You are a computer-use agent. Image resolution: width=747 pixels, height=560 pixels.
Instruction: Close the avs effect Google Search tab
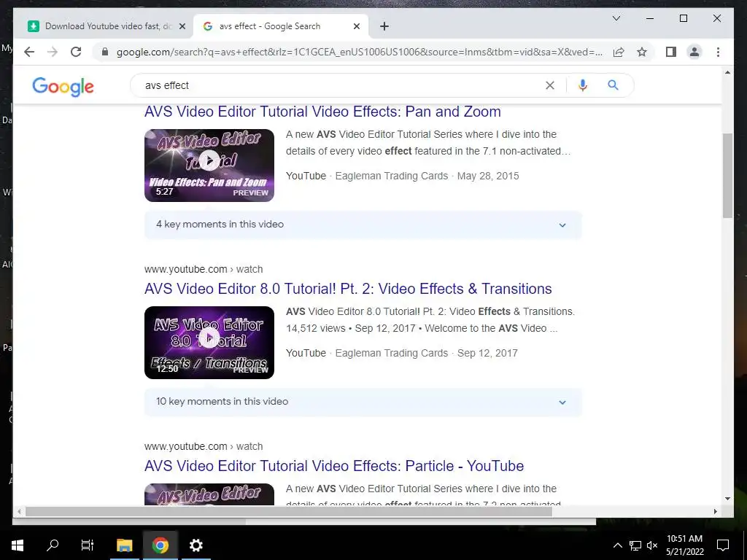(356, 26)
